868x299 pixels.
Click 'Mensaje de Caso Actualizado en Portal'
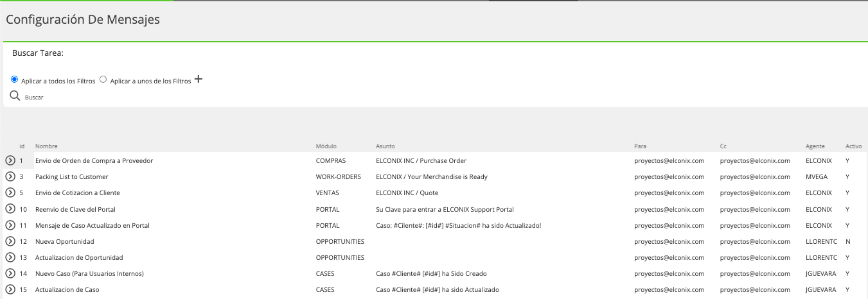click(93, 225)
